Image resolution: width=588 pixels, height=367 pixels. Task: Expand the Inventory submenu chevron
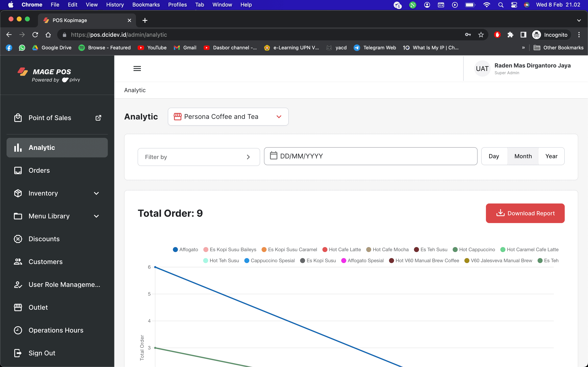coord(96,193)
